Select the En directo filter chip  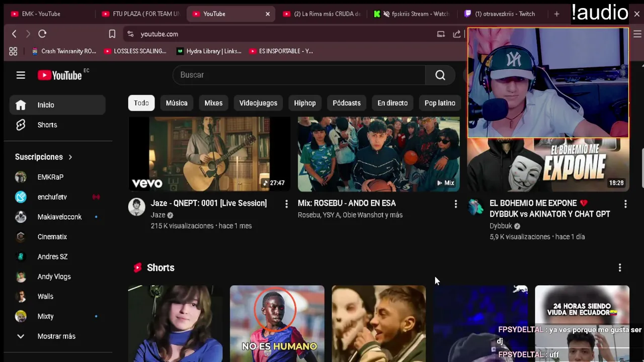click(x=392, y=103)
